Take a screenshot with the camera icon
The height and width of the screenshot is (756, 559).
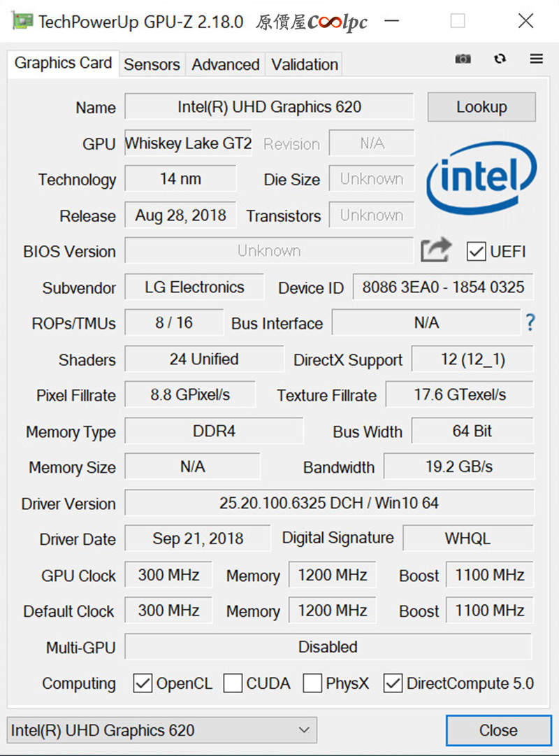(463, 59)
